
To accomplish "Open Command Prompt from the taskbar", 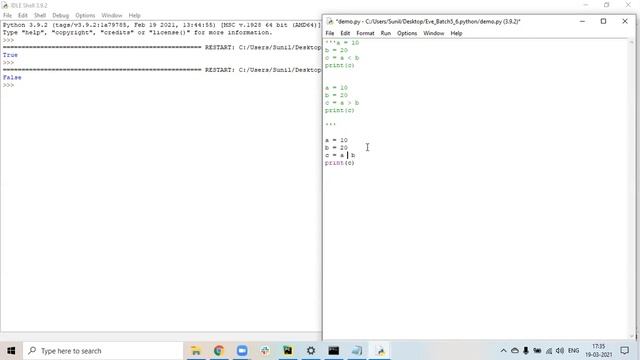I will coord(334,351).
